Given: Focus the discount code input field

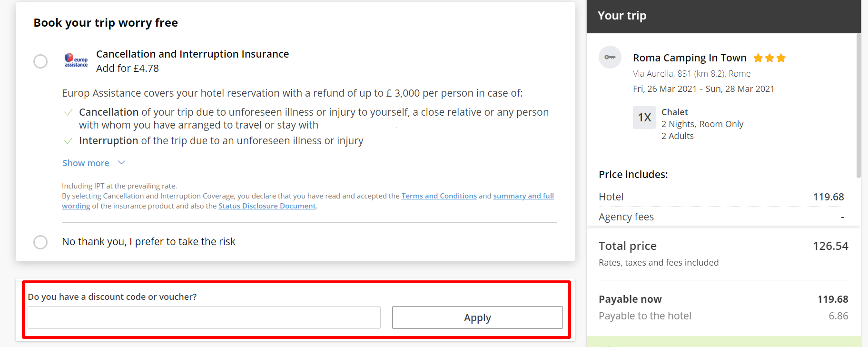Looking at the screenshot, I should click(x=204, y=317).
